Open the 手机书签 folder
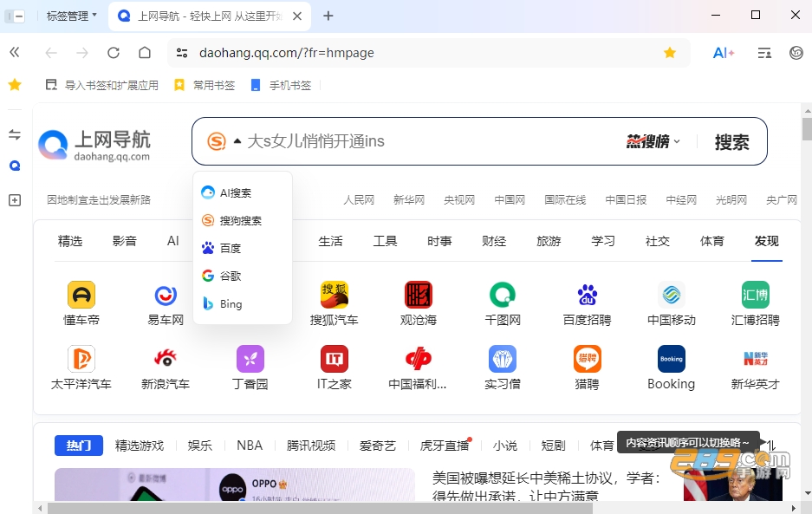The image size is (812, 514). [281, 85]
